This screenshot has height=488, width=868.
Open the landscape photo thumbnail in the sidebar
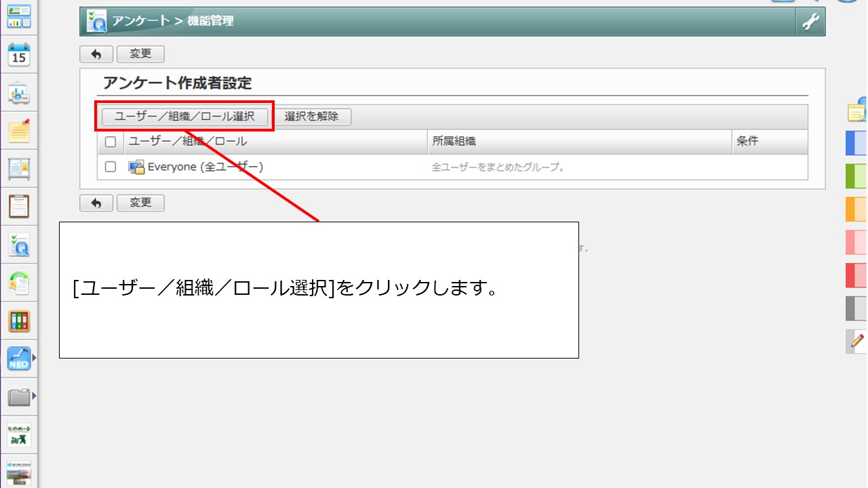pos(19,472)
